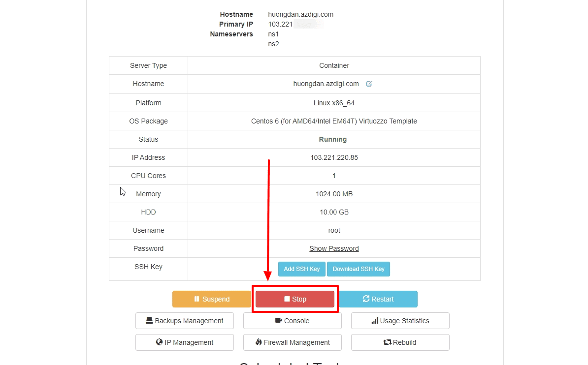
Task: Click the pause icon on Suspend
Action: [196, 299]
